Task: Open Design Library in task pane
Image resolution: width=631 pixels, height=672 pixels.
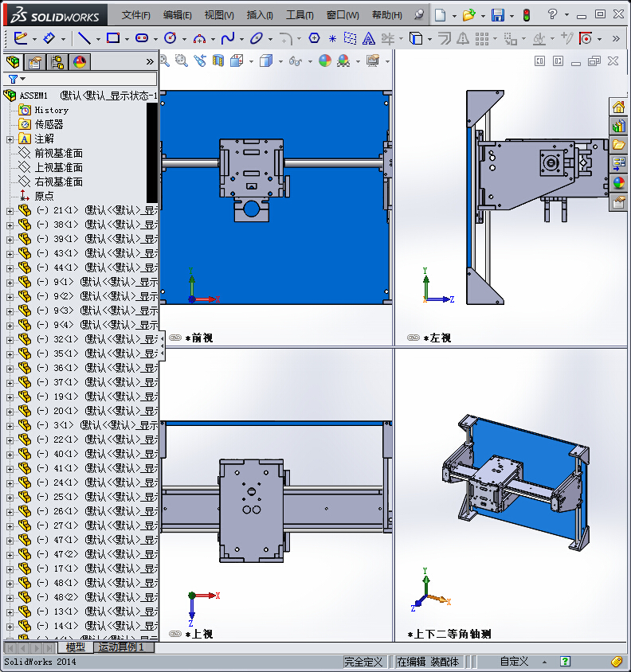Action: (x=618, y=126)
